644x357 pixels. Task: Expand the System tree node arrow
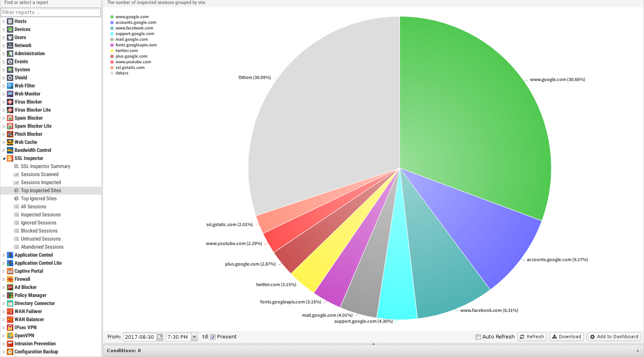pyautogui.click(x=4, y=70)
